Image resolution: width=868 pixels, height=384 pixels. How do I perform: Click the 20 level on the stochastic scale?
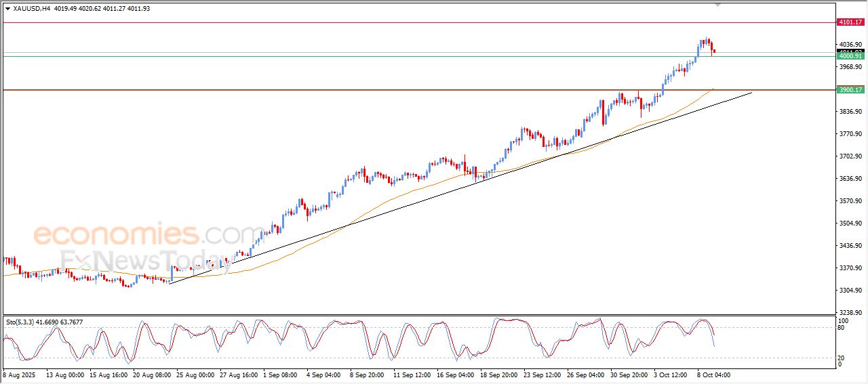point(843,358)
